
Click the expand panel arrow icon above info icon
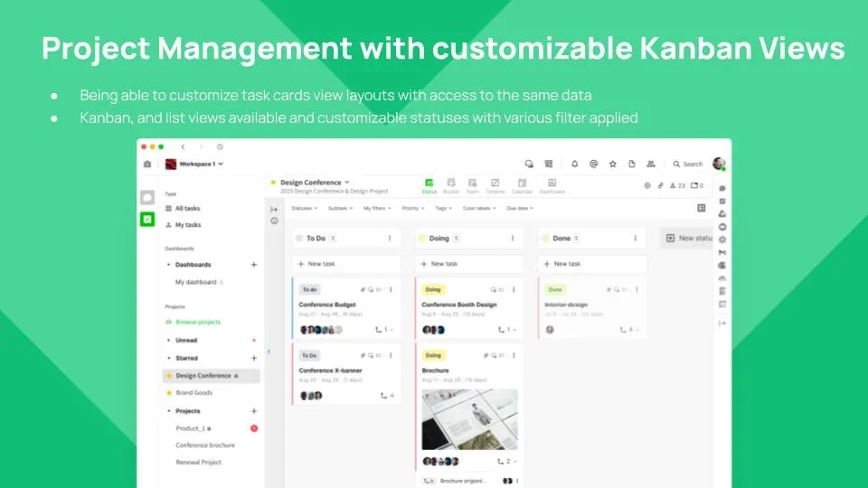[274, 209]
